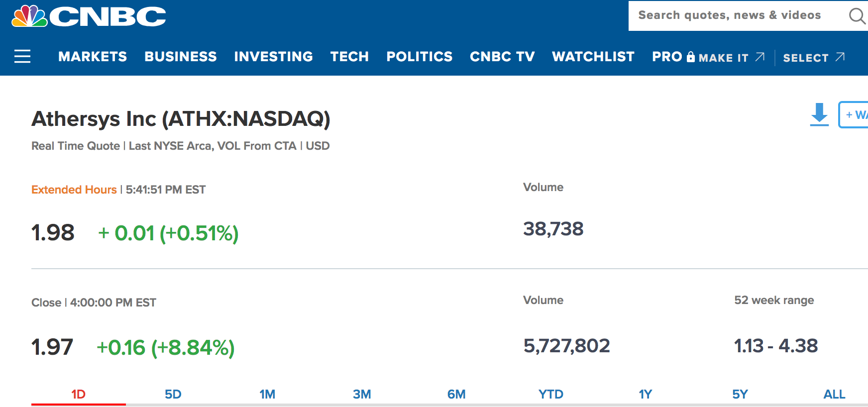Open the Politics menu
The height and width of the screenshot is (407, 868).
(x=420, y=57)
